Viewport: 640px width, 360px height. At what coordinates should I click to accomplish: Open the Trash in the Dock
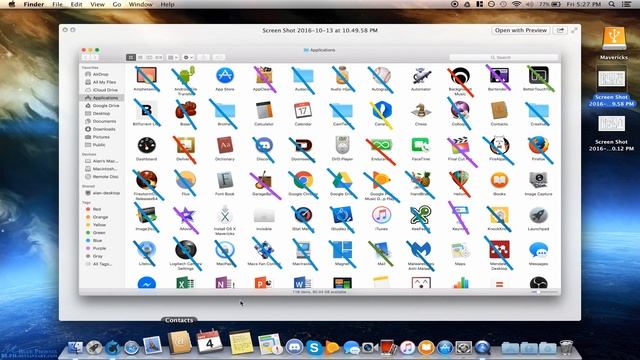(x=566, y=347)
